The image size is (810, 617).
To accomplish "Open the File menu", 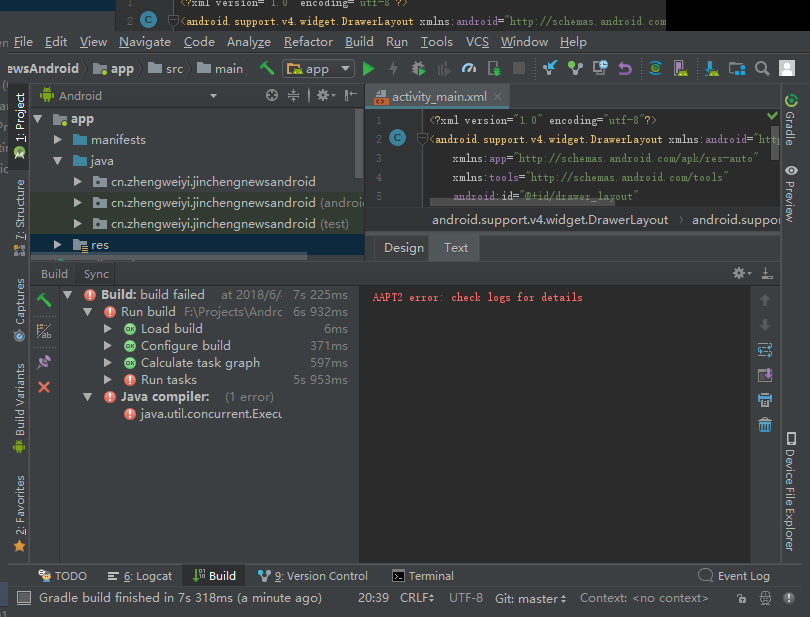I will (x=23, y=42).
